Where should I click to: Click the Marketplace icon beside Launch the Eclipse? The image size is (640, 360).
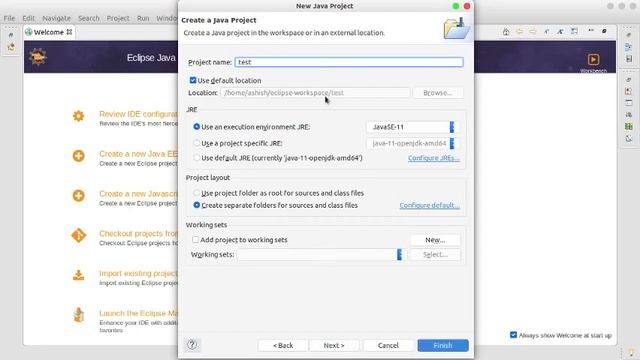(x=78, y=315)
